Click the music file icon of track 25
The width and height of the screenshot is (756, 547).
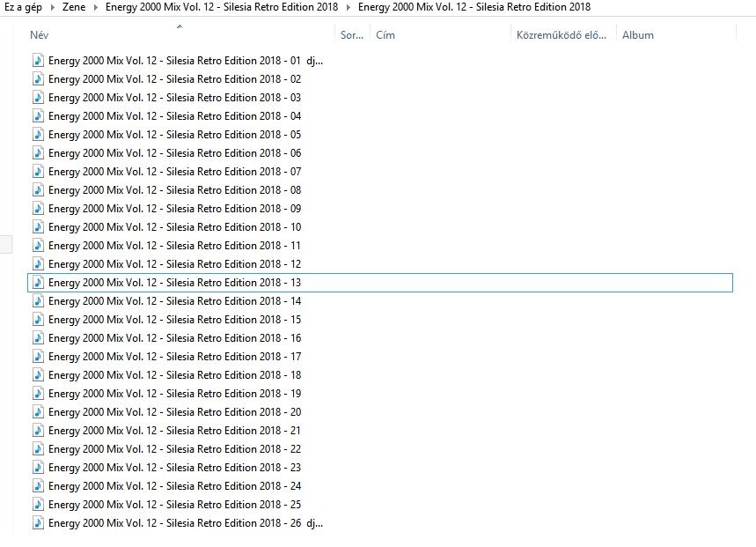tap(38, 504)
